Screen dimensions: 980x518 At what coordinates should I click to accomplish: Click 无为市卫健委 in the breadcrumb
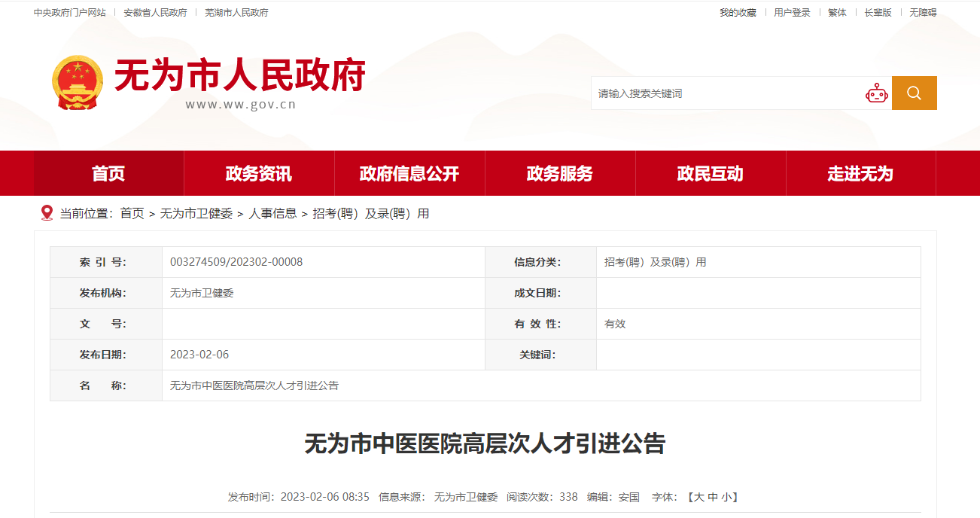196,214
